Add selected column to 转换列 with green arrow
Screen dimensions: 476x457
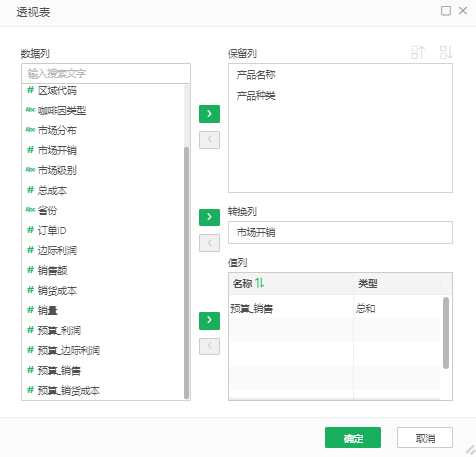click(x=209, y=217)
